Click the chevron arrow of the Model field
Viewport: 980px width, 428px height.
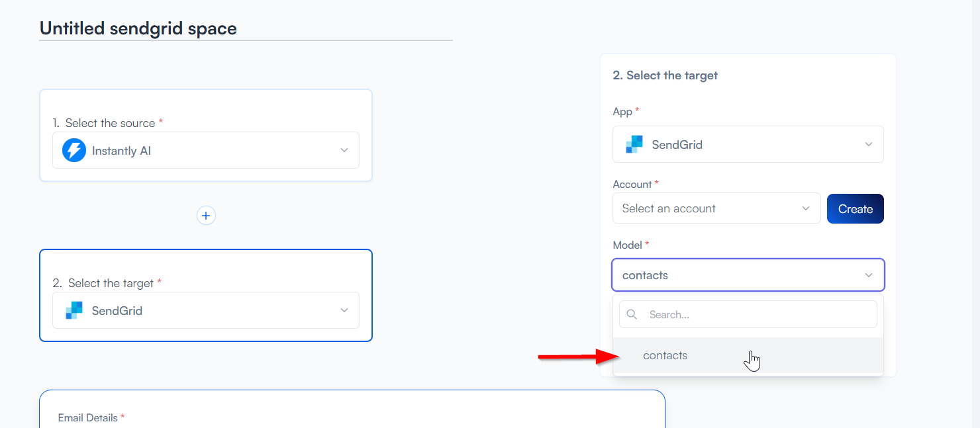coord(869,275)
